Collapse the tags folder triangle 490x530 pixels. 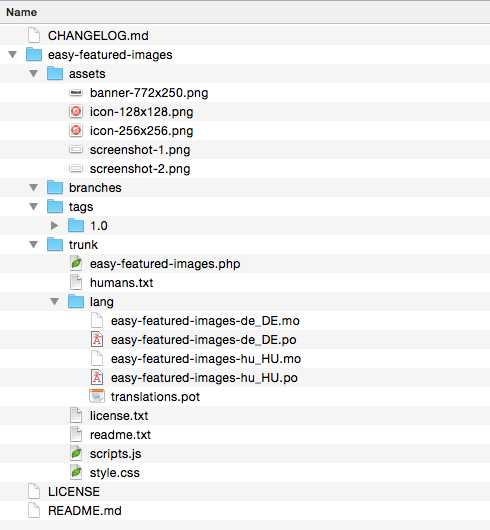[x=33, y=206]
